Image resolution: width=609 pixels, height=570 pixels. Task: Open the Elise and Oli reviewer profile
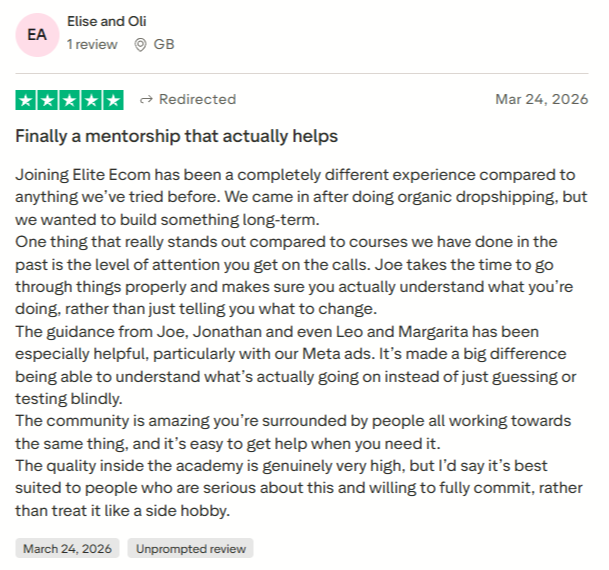[x=106, y=20]
